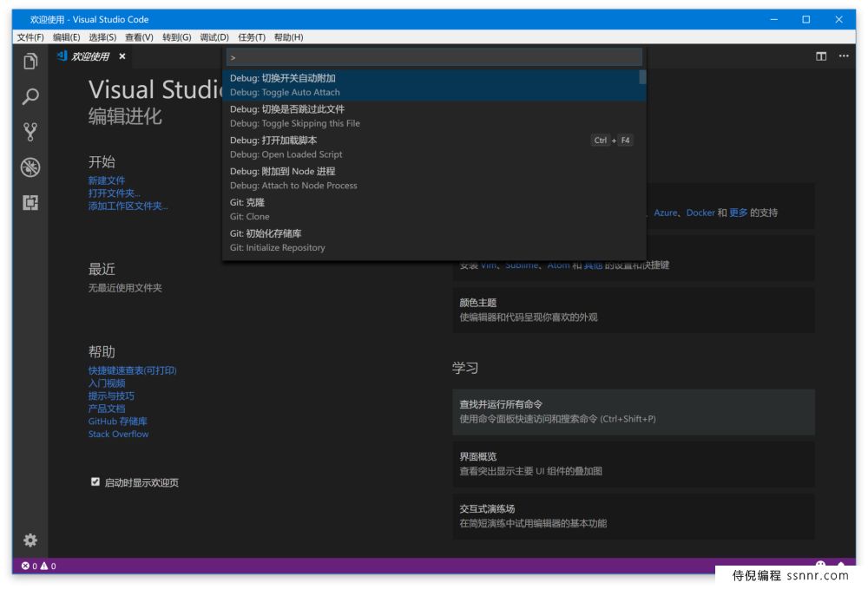
Task: Open the Stack Overflow link
Action: (x=118, y=434)
